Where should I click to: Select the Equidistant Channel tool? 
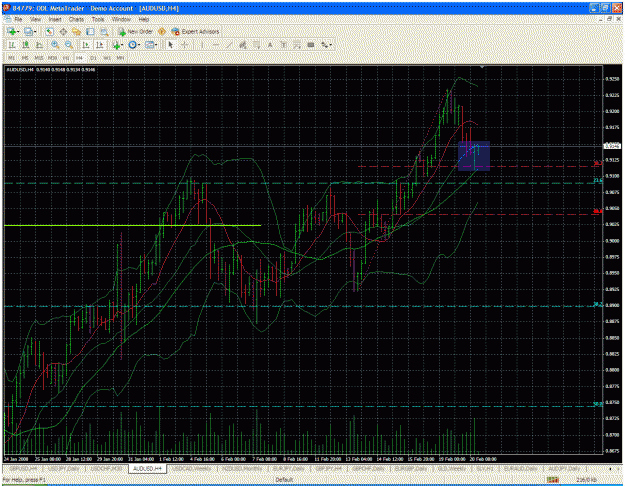pyautogui.click(x=242, y=45)
